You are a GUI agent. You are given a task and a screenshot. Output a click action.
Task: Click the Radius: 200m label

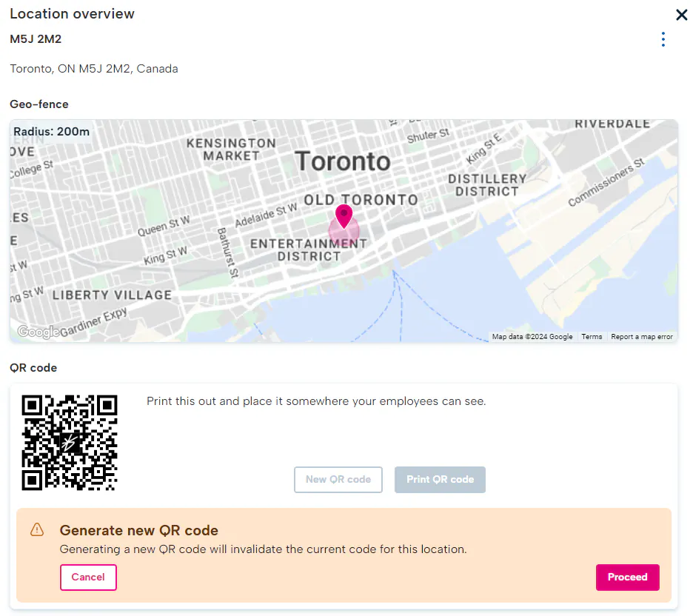tap(52, 132)
